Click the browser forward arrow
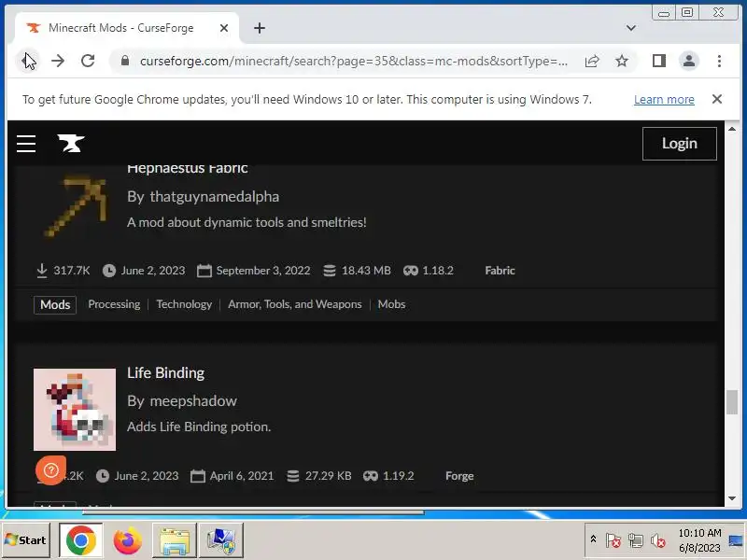 [x=58, y=61]
